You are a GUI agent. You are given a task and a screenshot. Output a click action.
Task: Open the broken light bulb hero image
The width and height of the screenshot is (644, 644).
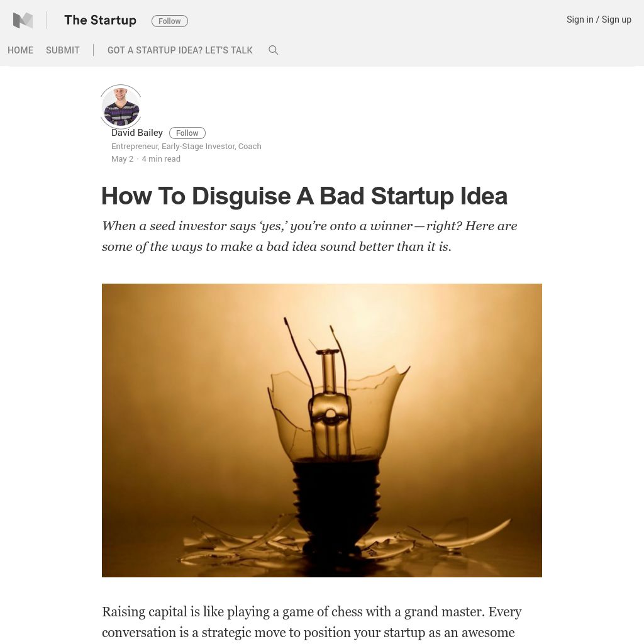[322, 430]
